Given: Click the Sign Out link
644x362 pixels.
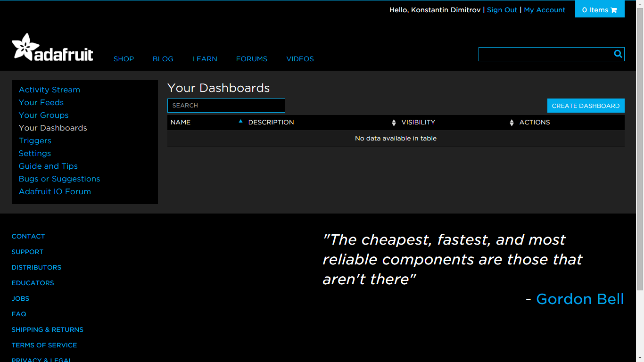Looking at the screenshot, I should [x=502, y=10].
